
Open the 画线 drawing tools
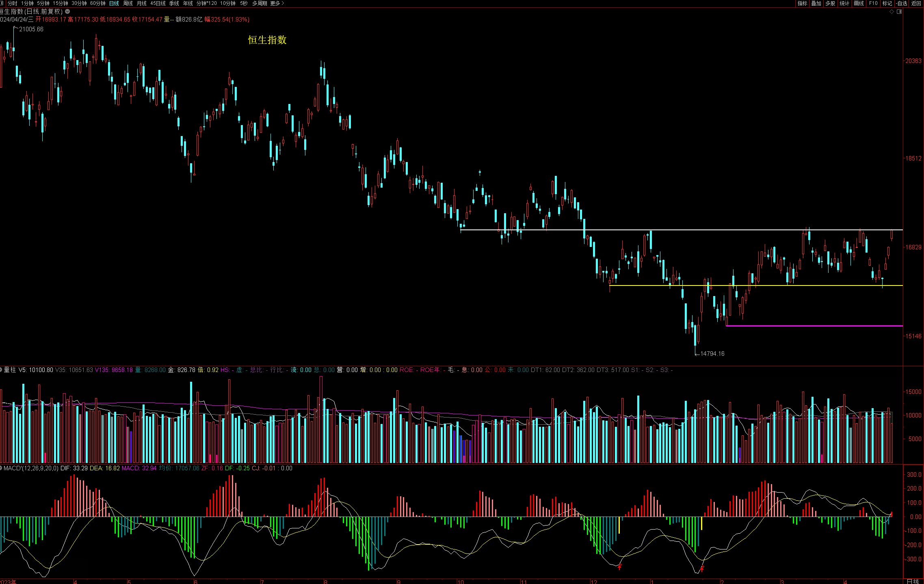point(859,3)
